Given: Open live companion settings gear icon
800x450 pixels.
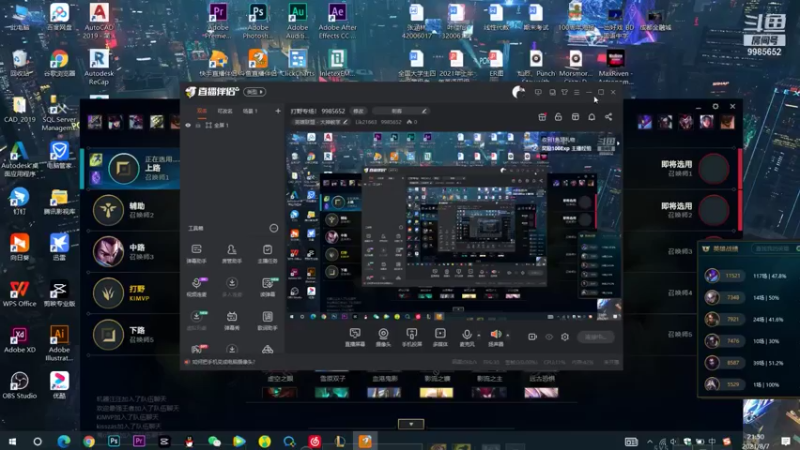Looking at the screenshot, I should click(565, 337).
